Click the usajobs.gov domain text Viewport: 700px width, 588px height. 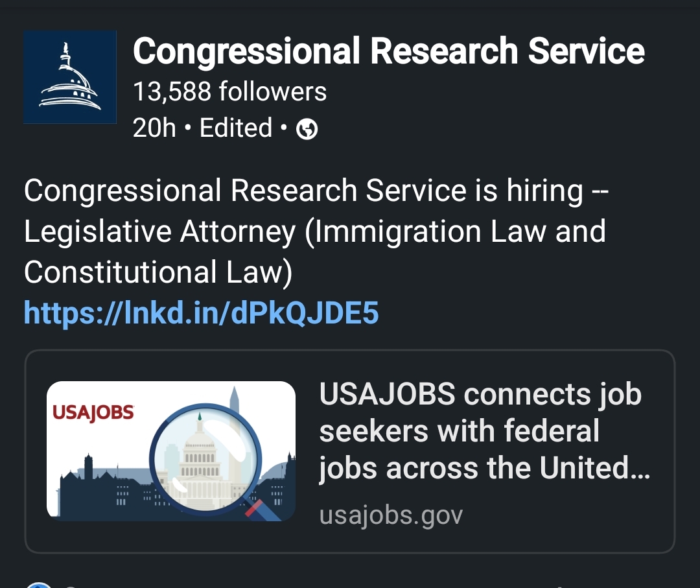(391, 515)
